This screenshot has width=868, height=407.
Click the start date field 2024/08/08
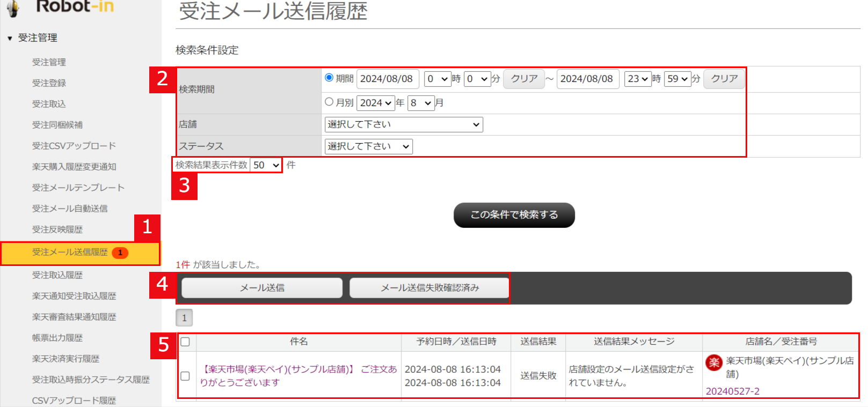(x=388, y=79)
